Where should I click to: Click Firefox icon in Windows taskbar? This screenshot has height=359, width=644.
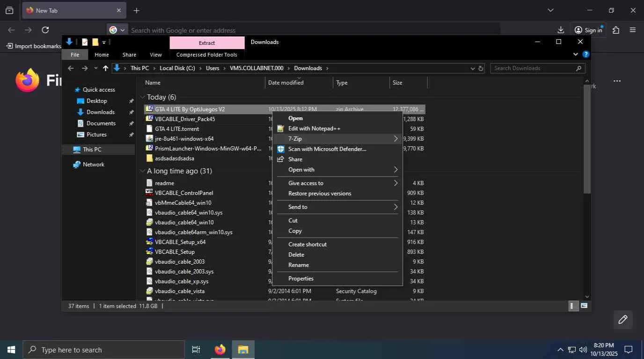[220, 350]
